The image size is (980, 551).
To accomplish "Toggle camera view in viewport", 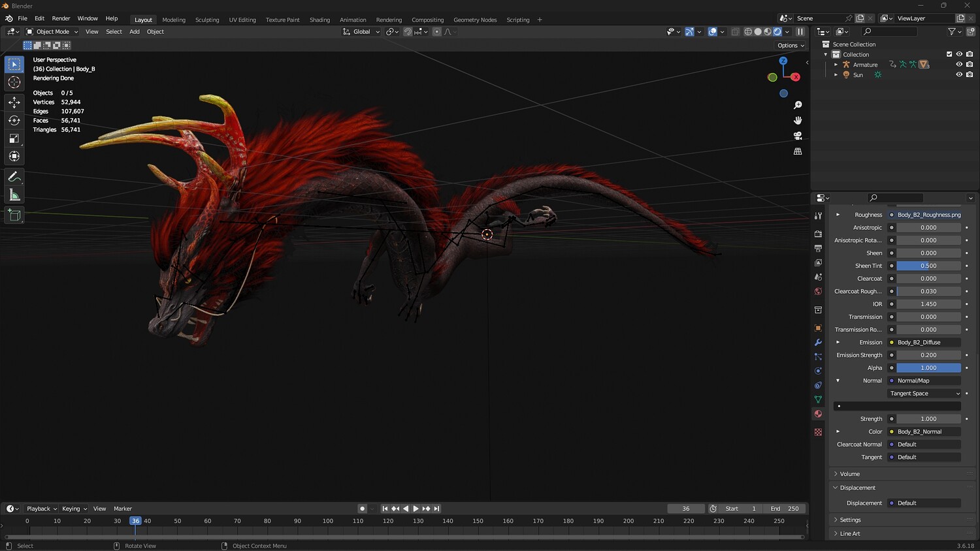I will [798, 136].
